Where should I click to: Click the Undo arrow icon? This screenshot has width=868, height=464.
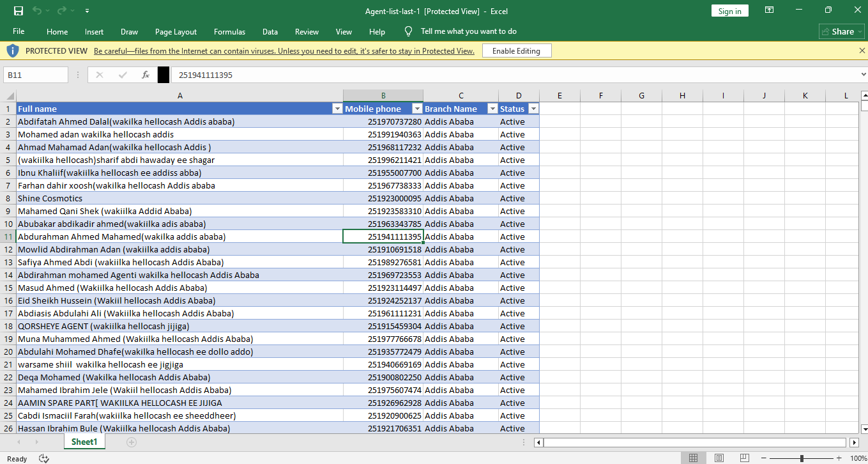(36, 11)
